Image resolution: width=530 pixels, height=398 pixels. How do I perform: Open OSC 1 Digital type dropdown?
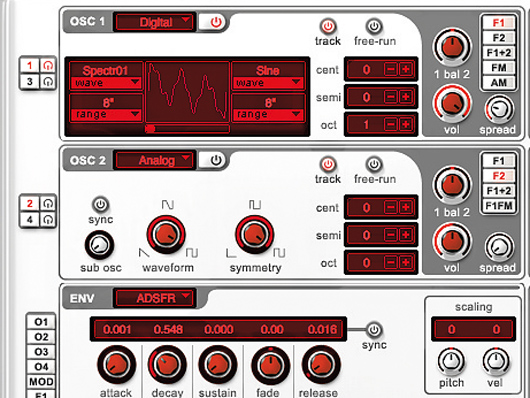[x=155, y=22]
